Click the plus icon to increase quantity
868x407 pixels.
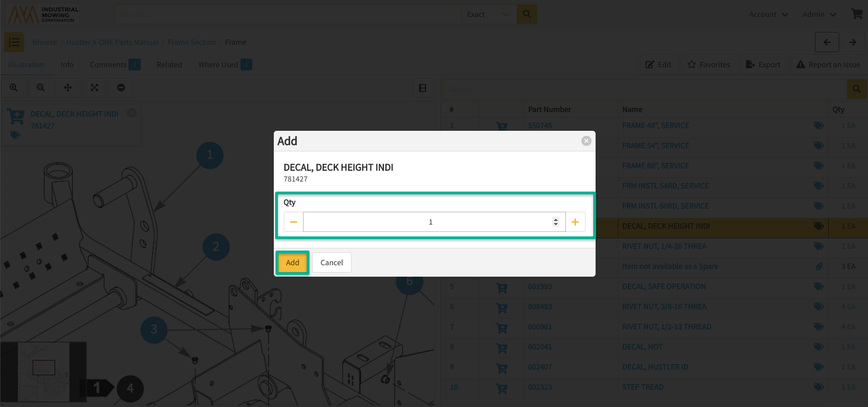575,222
